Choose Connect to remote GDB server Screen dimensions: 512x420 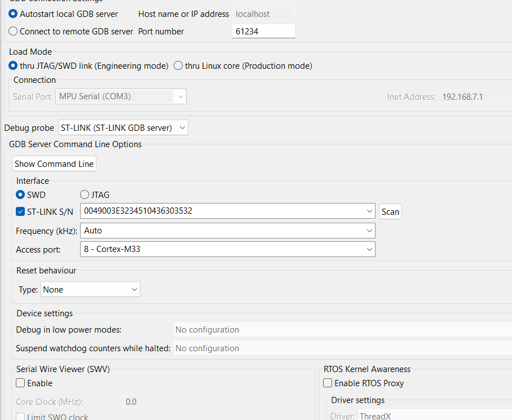pyautogui.click(x=14, y=32)
